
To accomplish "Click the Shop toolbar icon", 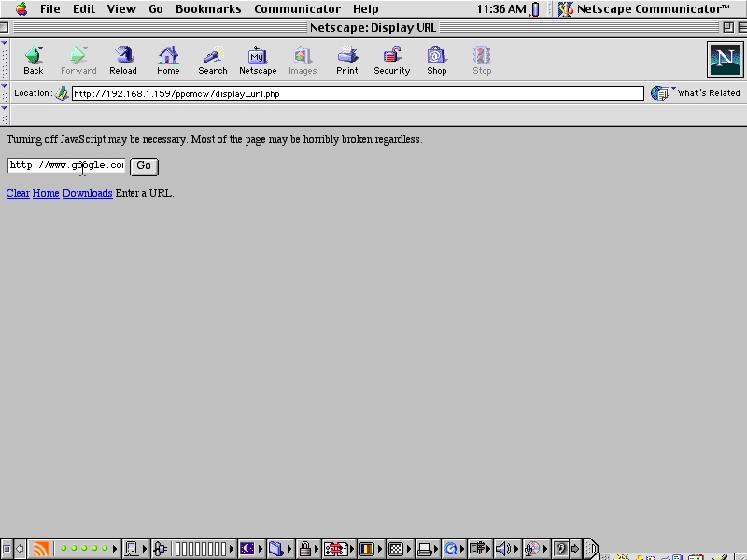I will click(436, 60).
